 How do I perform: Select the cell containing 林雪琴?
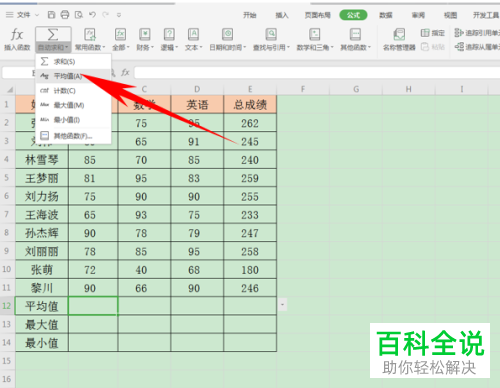point(42,160)
